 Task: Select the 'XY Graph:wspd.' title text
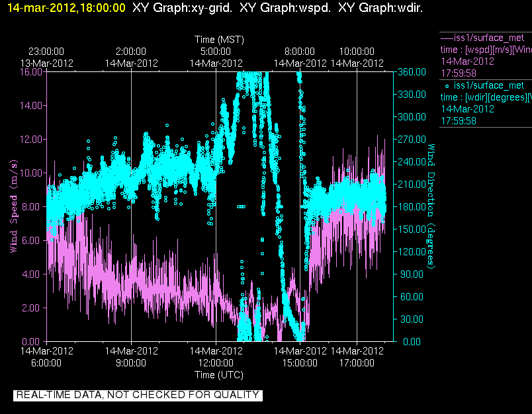point(285,7)
